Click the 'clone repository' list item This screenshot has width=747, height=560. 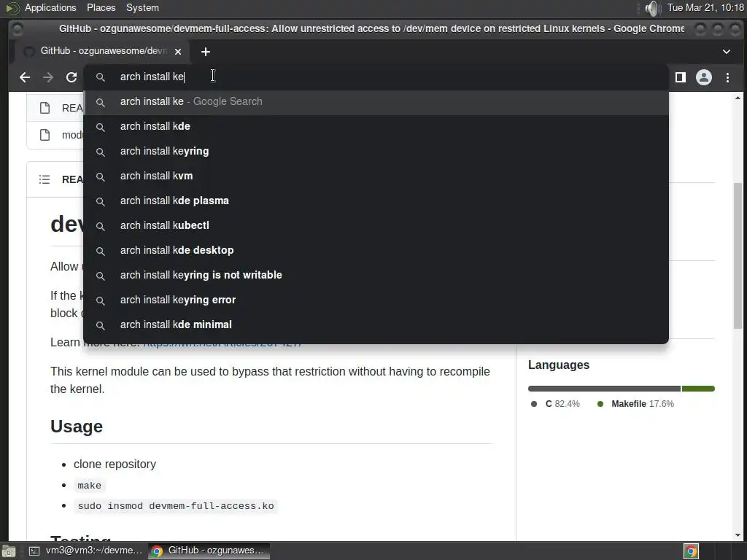115,464
